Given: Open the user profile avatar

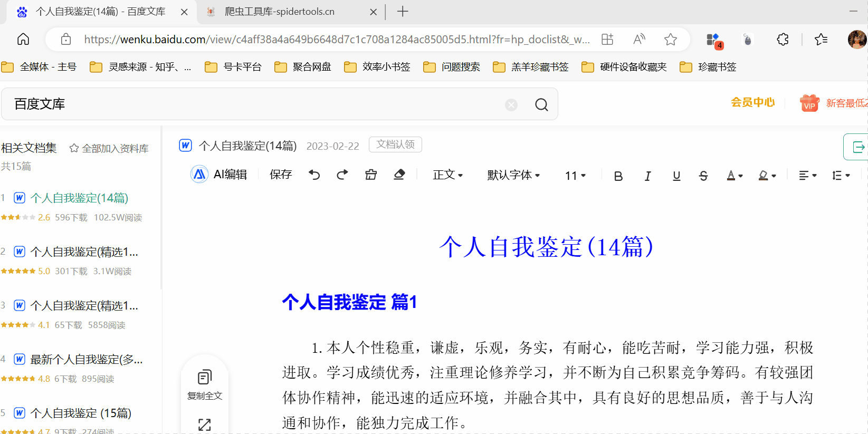Looking at the screenshot, I should tap(857, 39).
